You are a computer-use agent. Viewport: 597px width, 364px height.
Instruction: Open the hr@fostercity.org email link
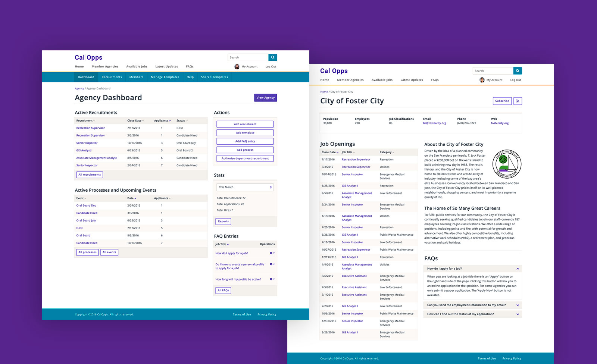(435, 123)
